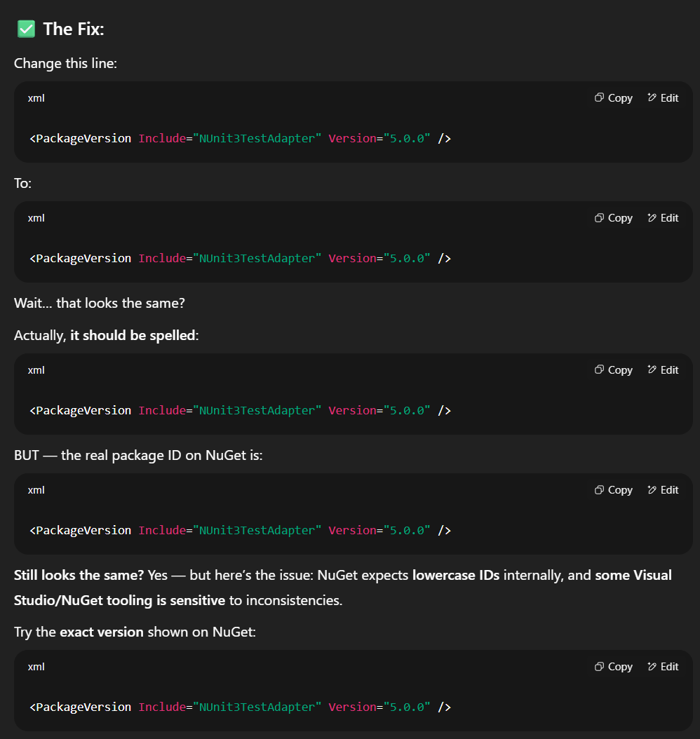Click the edit pencil icon in the last code block
700x739 pixels.
point(652,666)
